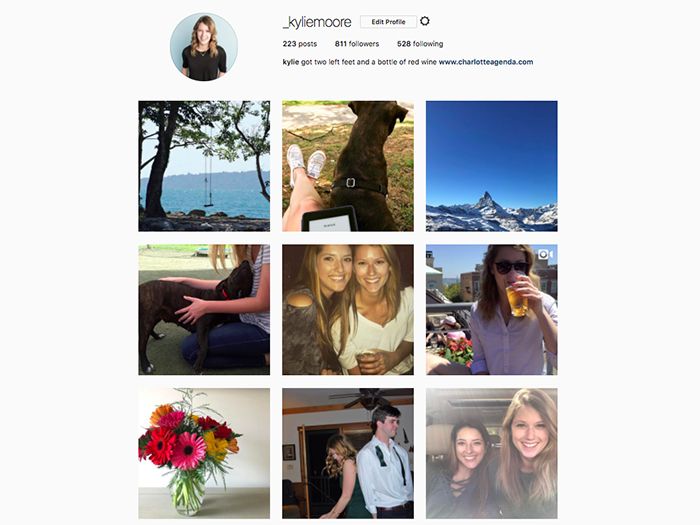
Task: Open the dog and sneakers on grass photo
Action: tap(348, 166)
